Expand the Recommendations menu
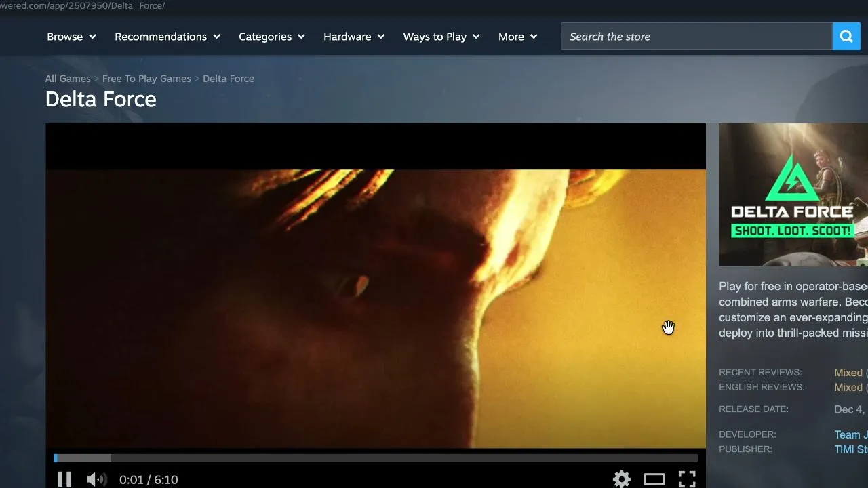 pyautogui.click(x=167, y=37)
